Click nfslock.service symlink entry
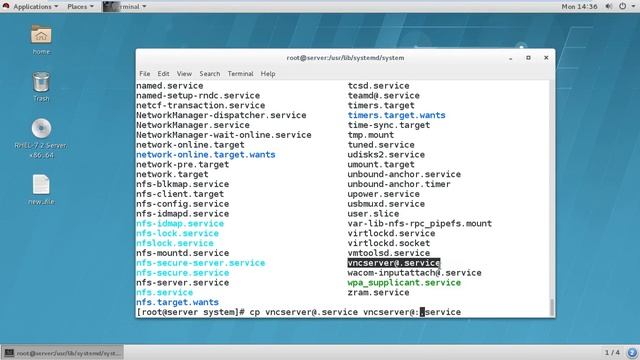 coord(175,243)
